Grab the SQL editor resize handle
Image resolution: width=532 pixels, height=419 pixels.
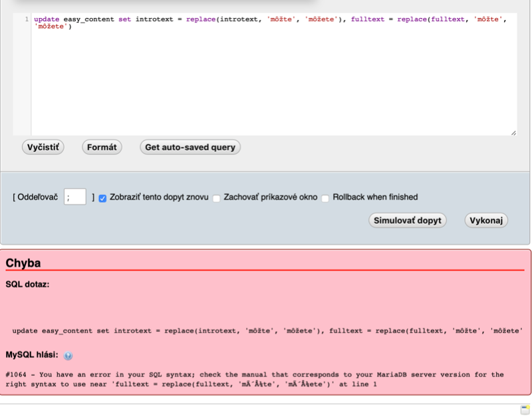coord(513,133)
